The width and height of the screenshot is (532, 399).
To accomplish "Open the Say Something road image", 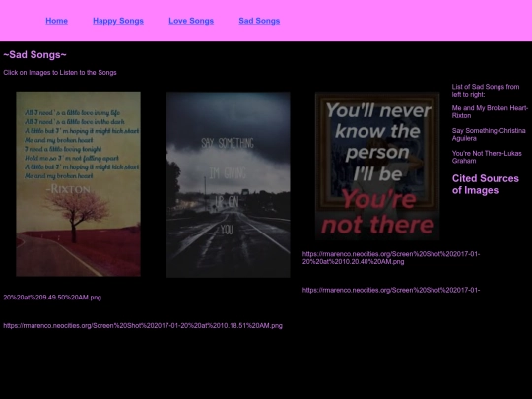I will pos(228,184).
